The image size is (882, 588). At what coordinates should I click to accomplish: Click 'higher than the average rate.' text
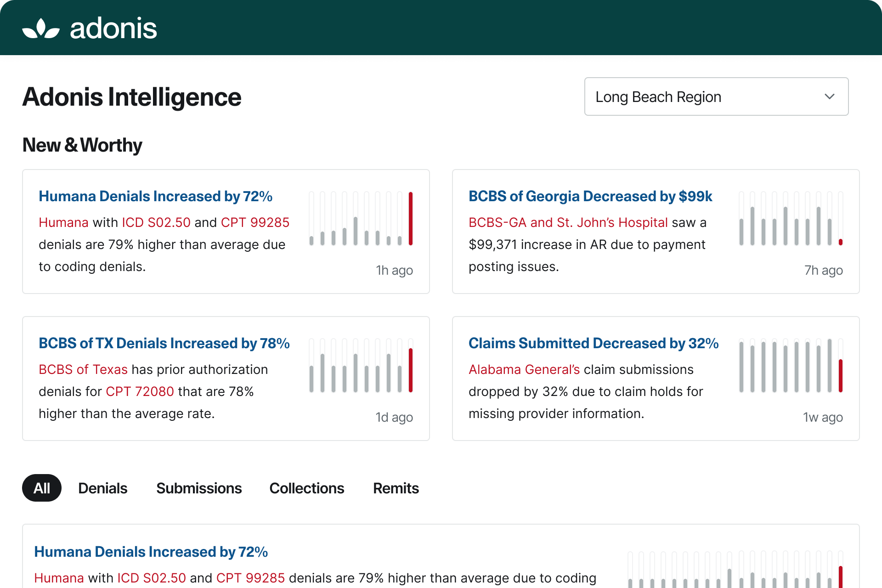(127, 413)
